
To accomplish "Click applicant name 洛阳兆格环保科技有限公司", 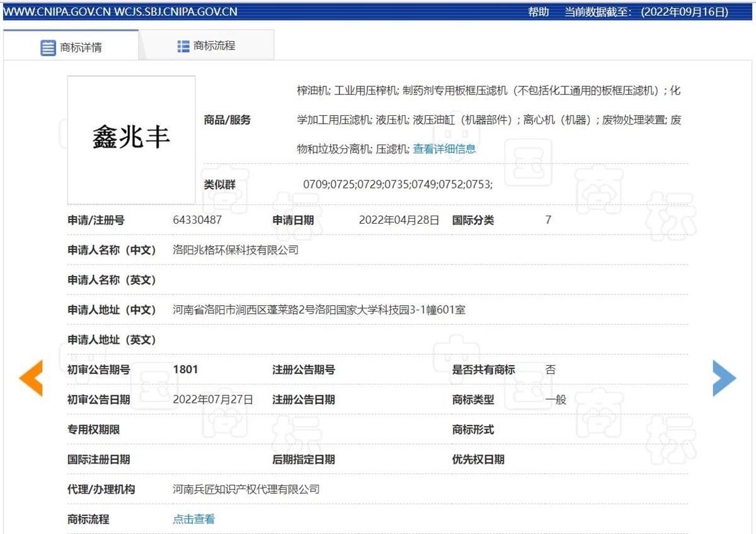I will pyautogui.click(x=236, y=250).
